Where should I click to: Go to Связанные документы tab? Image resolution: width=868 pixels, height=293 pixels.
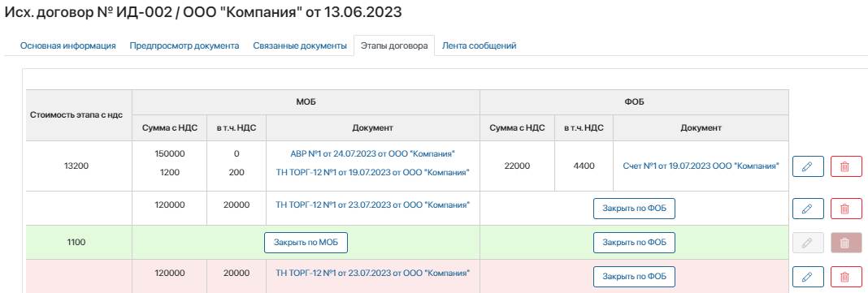pyautogui.click(x=299, y=46)
